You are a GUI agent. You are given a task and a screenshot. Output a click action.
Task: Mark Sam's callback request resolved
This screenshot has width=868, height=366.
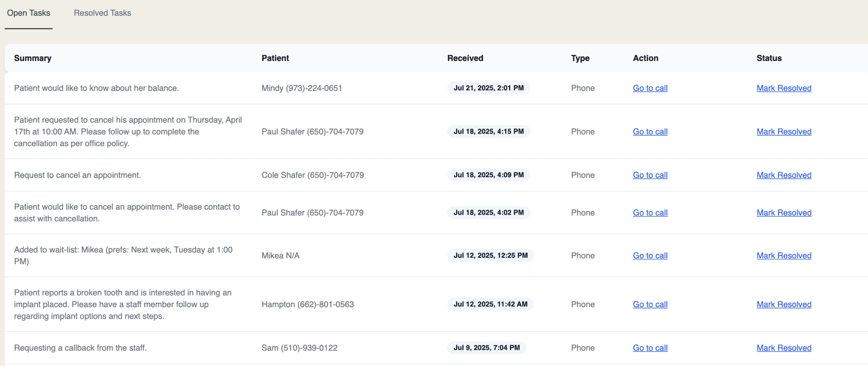pos(784,348)
